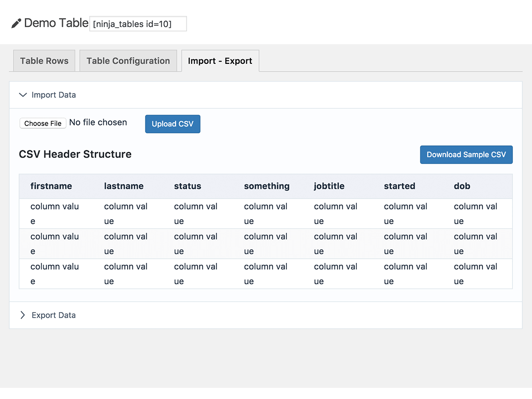
Task: Click the something column header
Action: (x=266, y=186)
